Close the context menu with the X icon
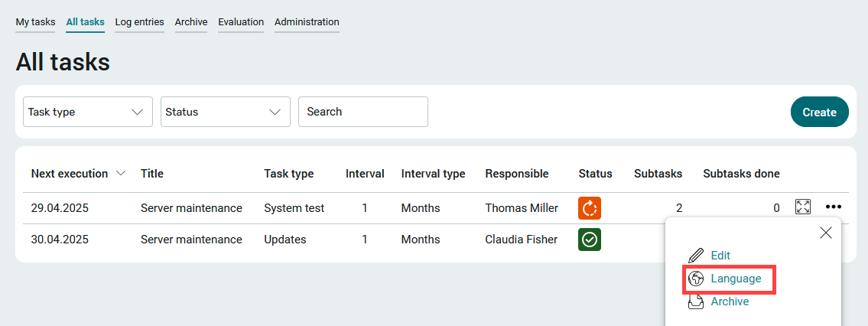868x326 pixels. pos(825,233)
